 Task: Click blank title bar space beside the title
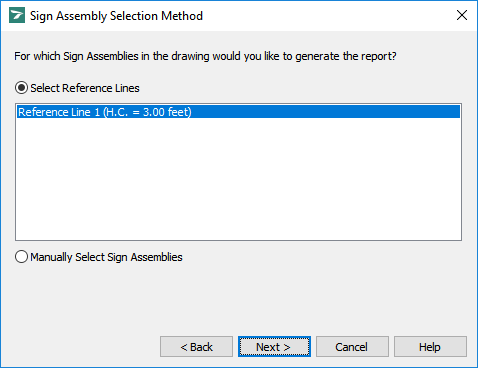tap(328, 16)
